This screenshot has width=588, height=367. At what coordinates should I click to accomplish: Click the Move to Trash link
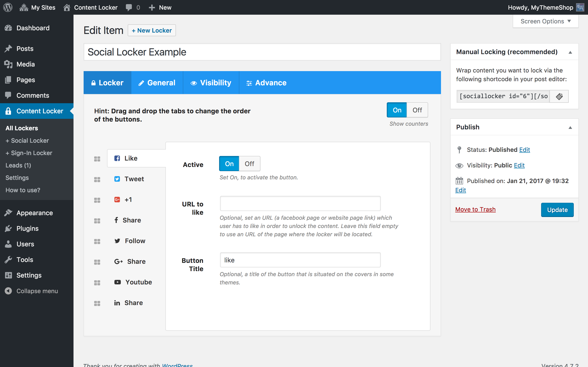point(475,209)
